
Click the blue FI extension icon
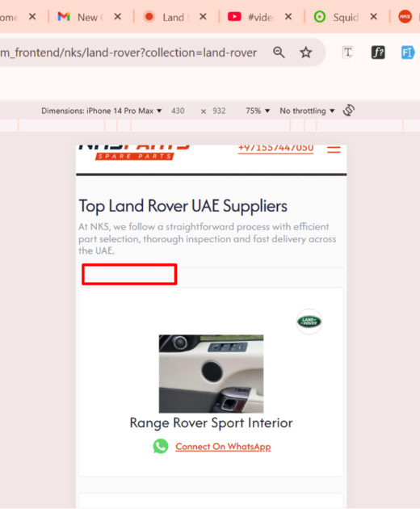pos(408,53)
